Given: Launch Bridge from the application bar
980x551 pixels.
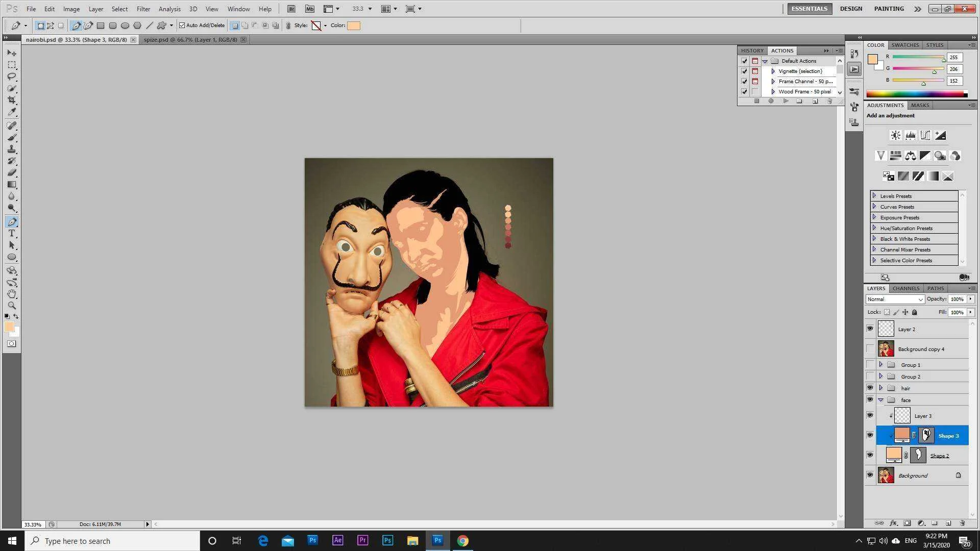Looking at the screenshot, I should pos(291,9).
